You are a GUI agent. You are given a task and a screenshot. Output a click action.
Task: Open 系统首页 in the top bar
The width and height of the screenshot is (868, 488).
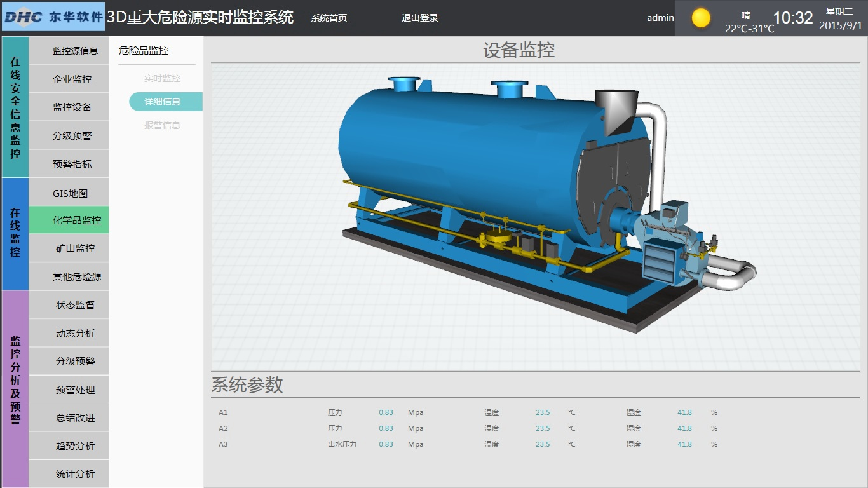[x=329, y=18]
